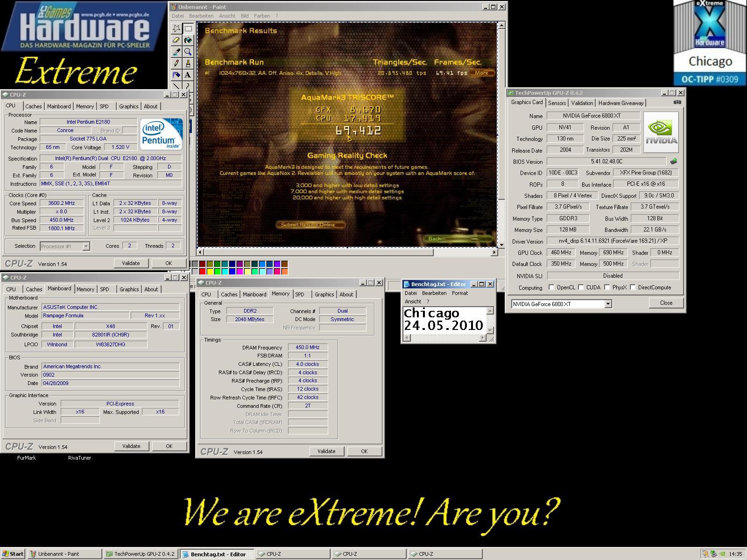Open the Format menu in Editor
747x560 pixels.
[460, 293]
